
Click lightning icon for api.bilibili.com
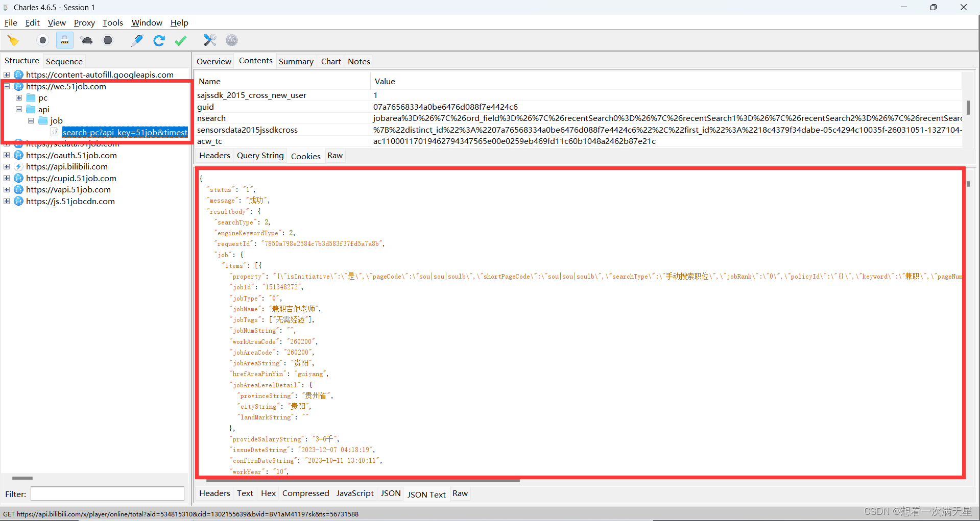pos(18,167)
